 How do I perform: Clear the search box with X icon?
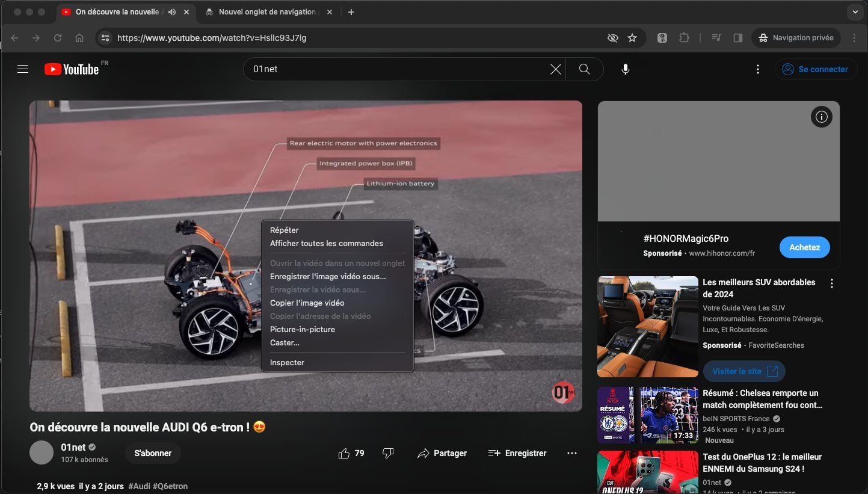click(x=556, y=69)
